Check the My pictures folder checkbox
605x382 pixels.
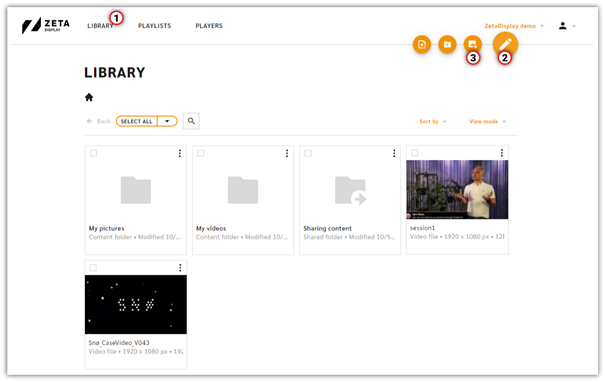click(x=93, y=154)
